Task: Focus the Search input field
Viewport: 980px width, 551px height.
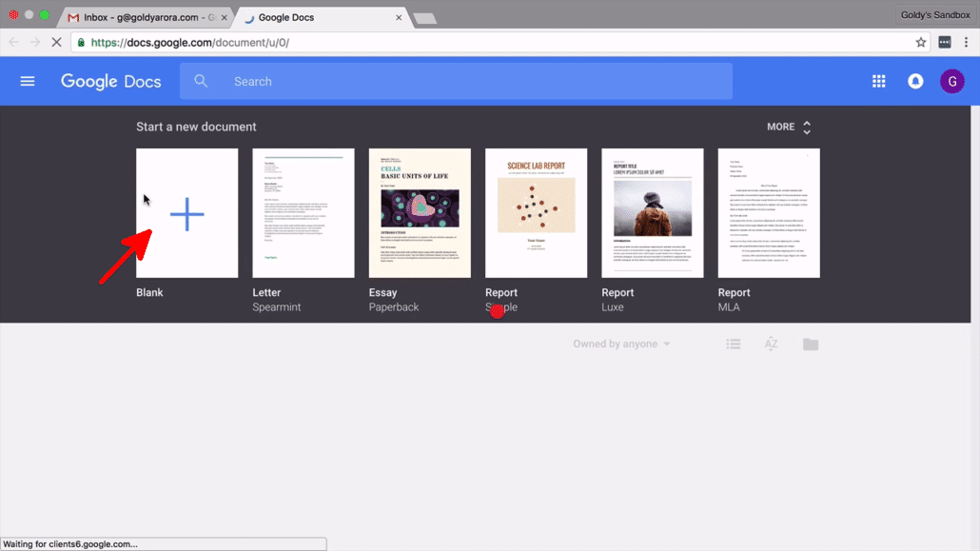Action: (x=457, y=81)
